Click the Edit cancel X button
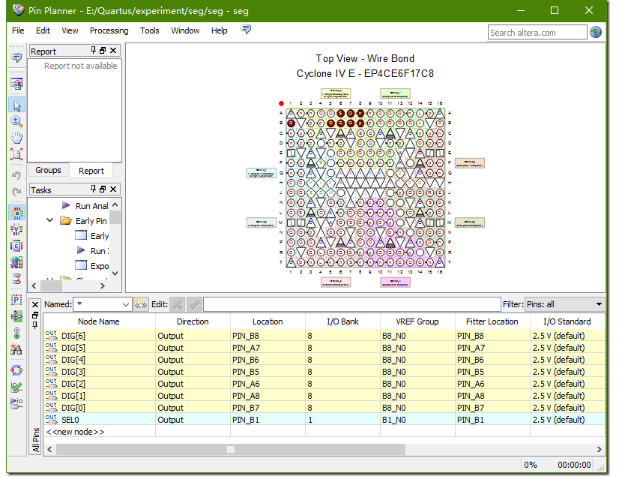The height and width of the screenshot is (477, 633). coord(177,304)
